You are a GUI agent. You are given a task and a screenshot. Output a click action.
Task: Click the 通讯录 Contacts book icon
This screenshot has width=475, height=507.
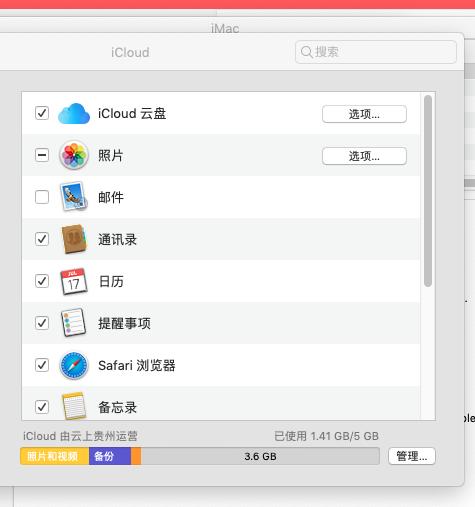click(x=74, y=239)
